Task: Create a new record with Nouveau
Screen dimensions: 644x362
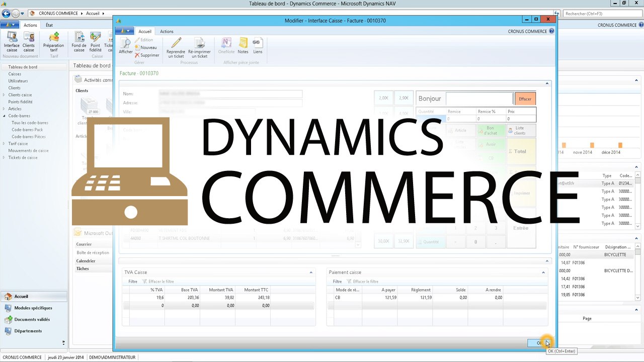Action: tap(146, 47)
